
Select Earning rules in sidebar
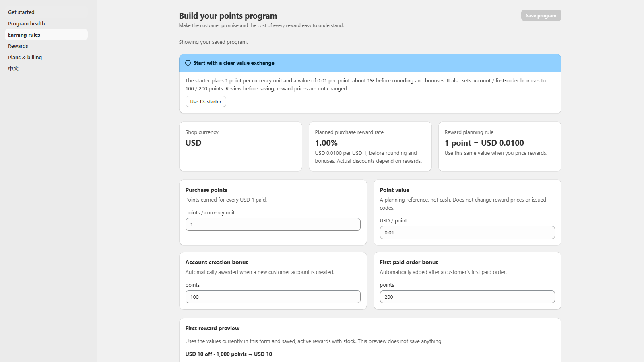(46, 35)
